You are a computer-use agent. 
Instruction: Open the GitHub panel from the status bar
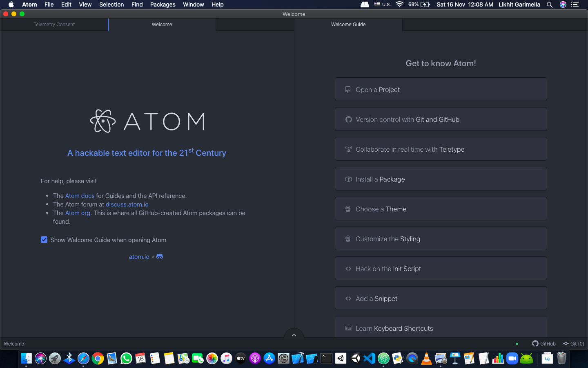point(543,344)
